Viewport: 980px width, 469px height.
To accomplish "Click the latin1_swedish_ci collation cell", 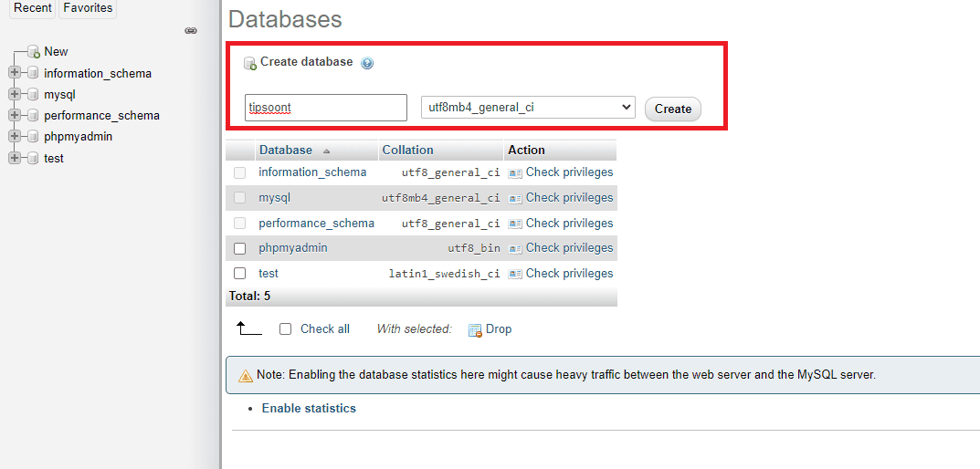I will tap(445, 274).
